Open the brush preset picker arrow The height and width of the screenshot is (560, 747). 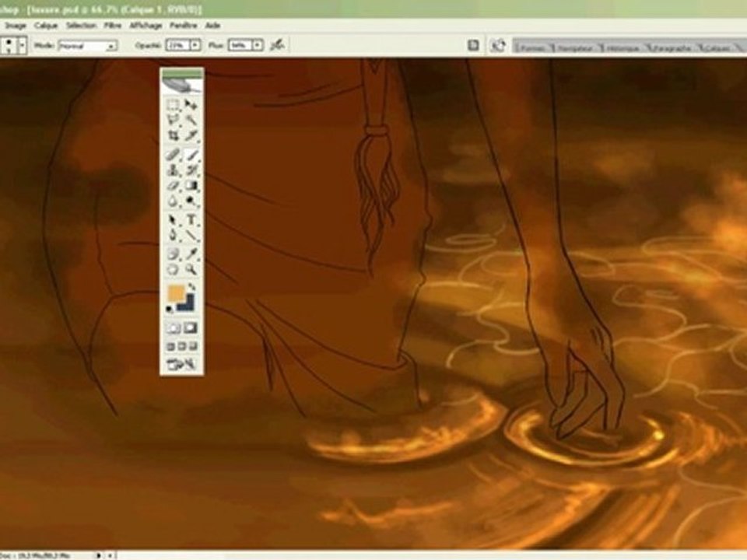[x=23, y=46]
